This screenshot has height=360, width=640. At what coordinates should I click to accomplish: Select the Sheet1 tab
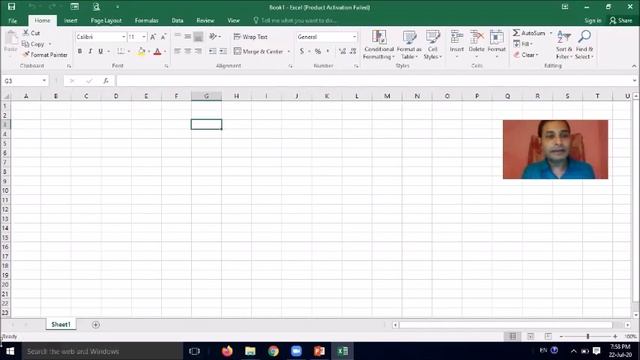(x=61, y=324)
